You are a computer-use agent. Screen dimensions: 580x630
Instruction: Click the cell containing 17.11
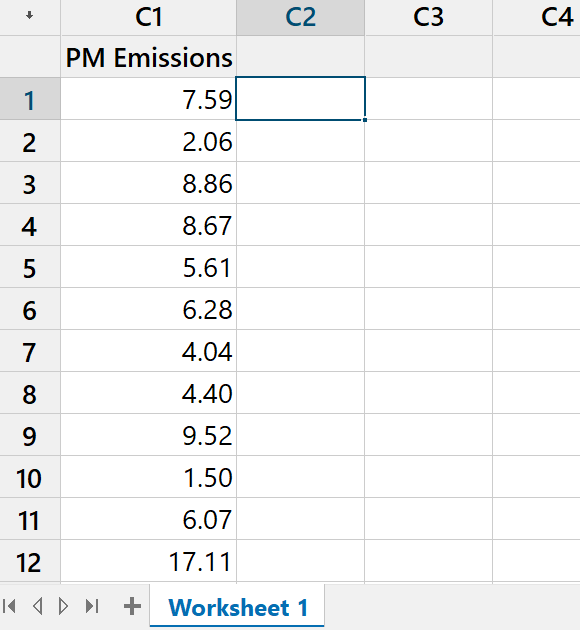(x=149, y=561)
